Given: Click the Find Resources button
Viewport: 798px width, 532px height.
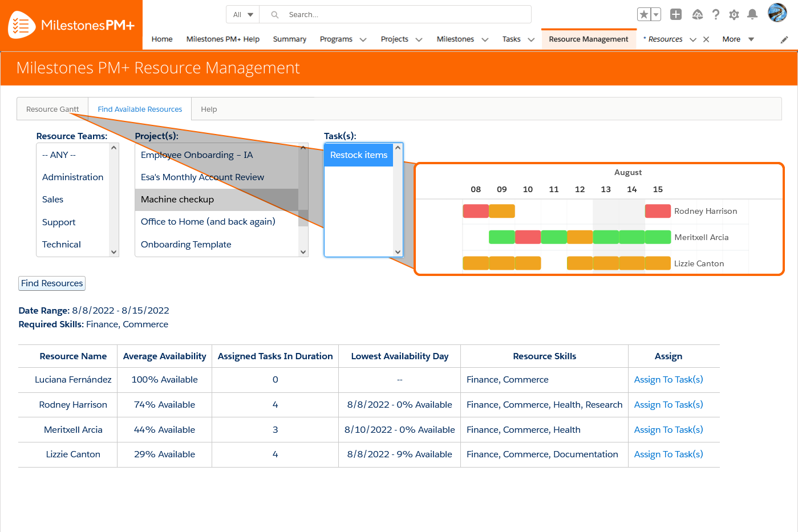Looking at the screenshot, I should [51, 283].
